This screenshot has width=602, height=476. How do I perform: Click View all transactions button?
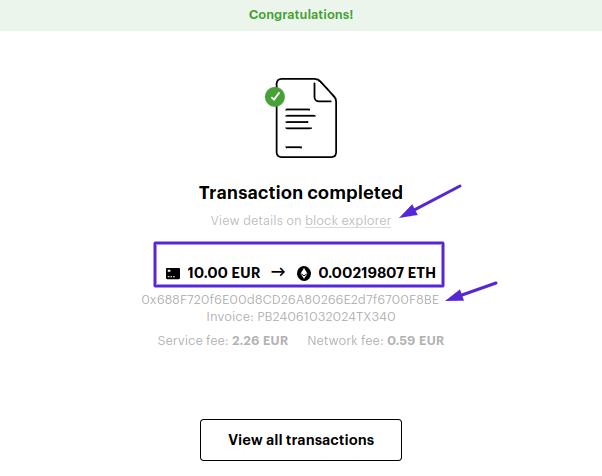301,440
